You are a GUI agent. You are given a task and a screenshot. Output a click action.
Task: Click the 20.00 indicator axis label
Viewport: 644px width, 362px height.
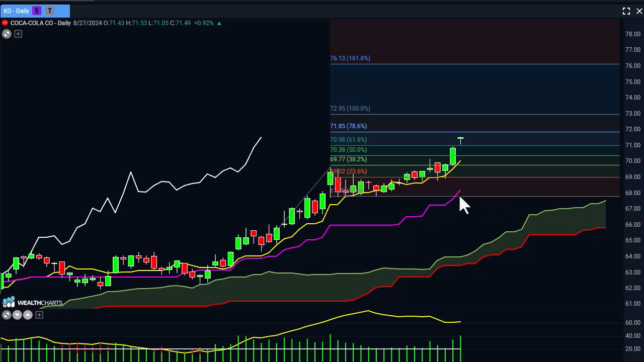pyautogui.click(x=632, y=349)
